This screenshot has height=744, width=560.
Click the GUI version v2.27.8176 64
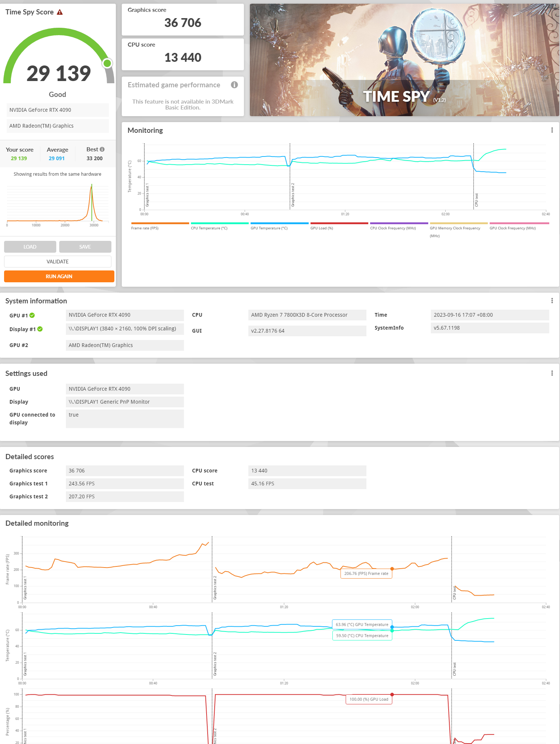pos(307,331)
